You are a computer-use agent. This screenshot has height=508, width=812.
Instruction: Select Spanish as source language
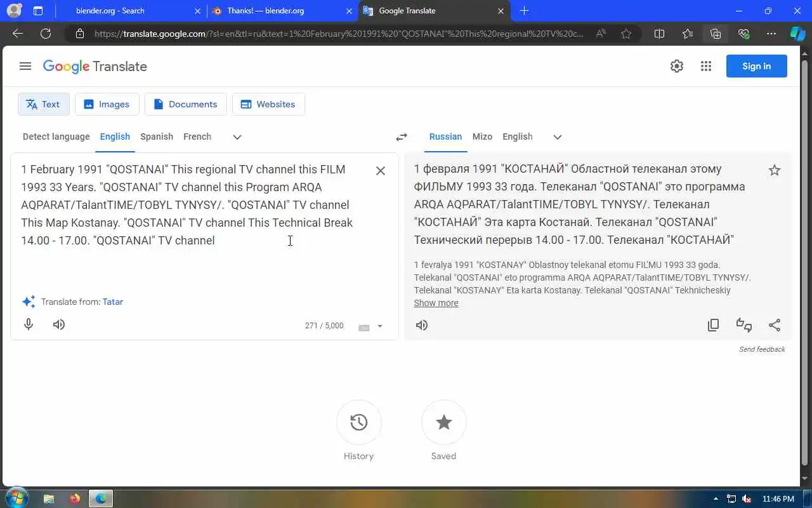157,137
